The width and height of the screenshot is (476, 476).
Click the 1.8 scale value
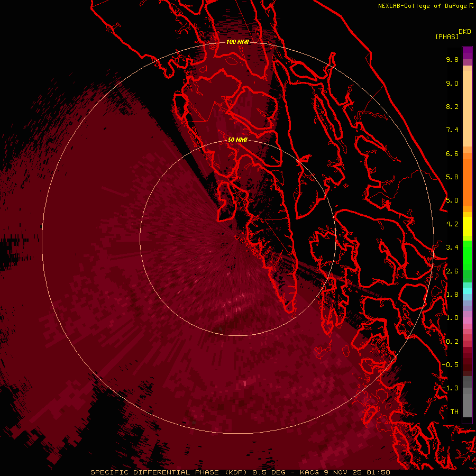tap(452, 295)
